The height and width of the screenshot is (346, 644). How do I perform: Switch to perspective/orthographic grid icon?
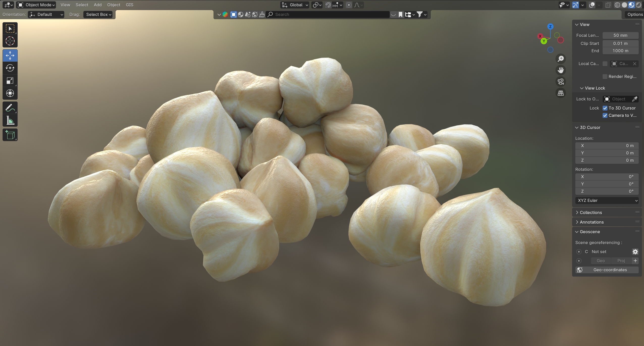[561, 93]
